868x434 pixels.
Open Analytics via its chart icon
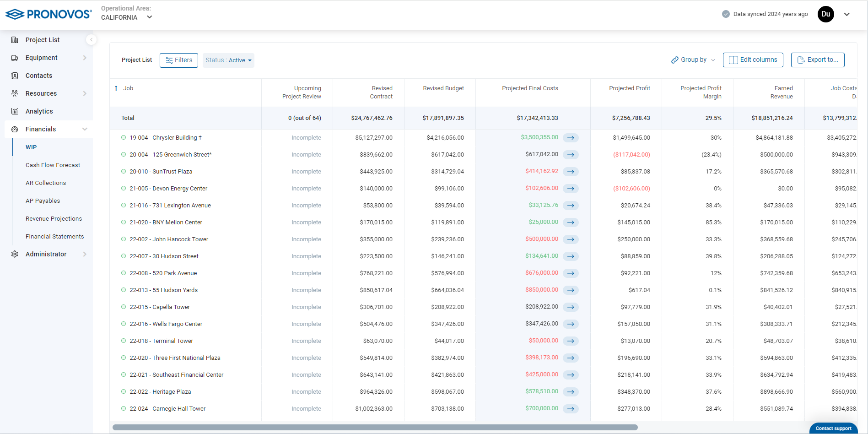coord(15,111)
